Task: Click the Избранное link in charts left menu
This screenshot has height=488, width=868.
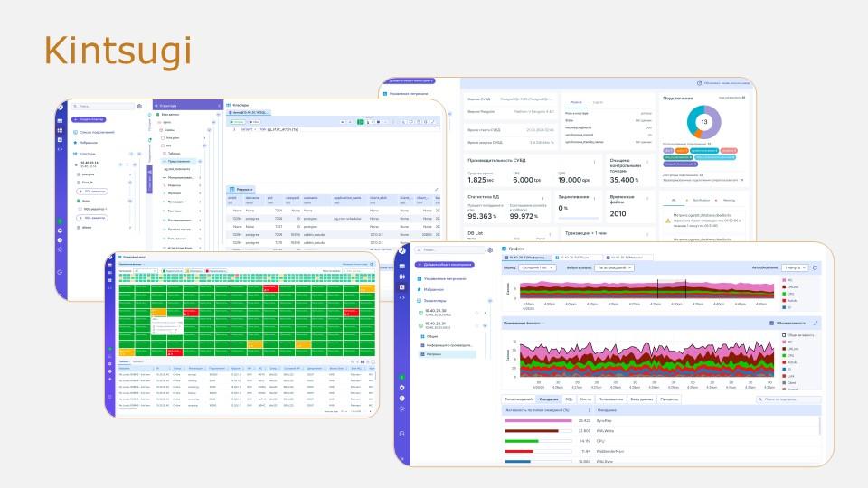Action: tap(434, 289)
